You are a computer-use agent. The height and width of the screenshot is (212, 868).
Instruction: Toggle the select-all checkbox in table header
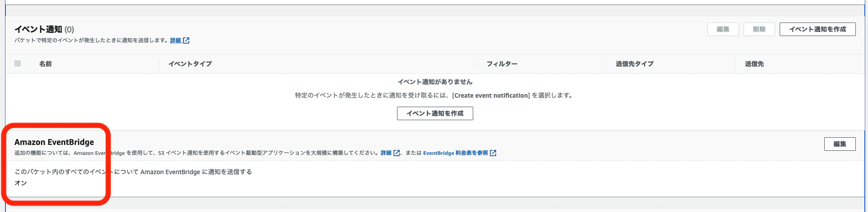(18, 63)
